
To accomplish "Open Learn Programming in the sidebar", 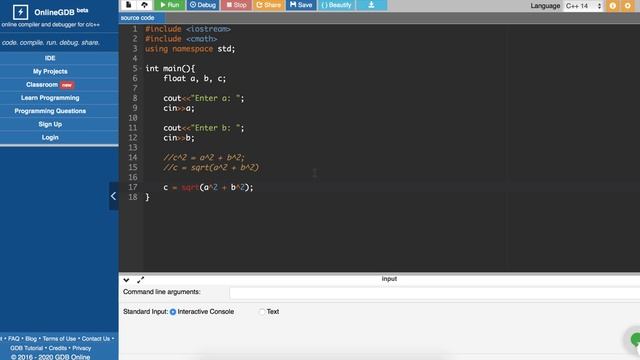I will [x=50, y=98].
